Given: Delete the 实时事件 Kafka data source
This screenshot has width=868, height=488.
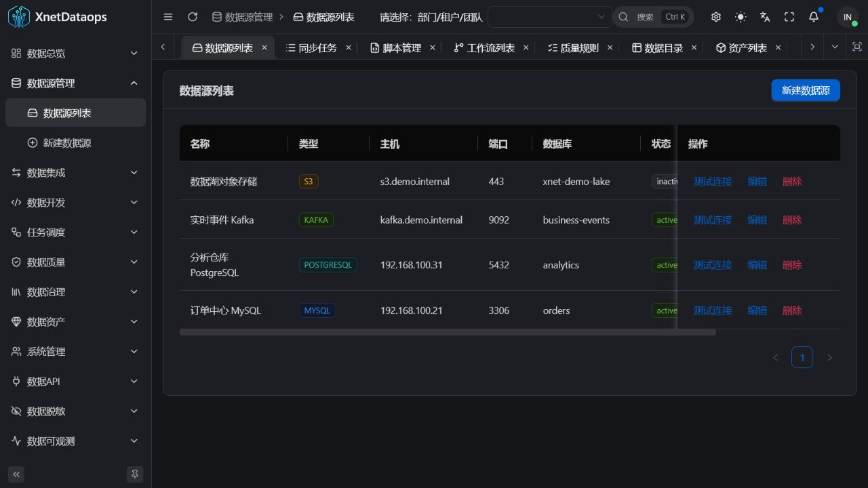Looking at the screenshot, I should [x=792, y=220].
